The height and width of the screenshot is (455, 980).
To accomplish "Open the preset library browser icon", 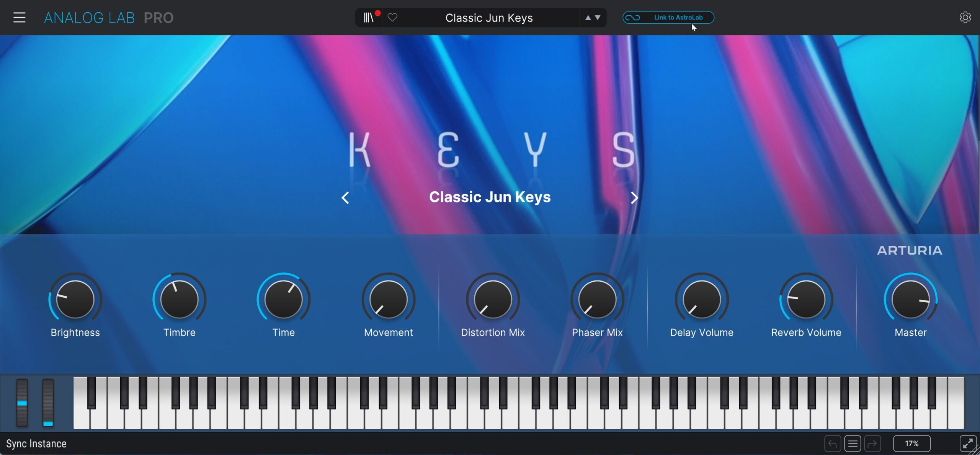I will pyautogui.click(x=368, y=18).
